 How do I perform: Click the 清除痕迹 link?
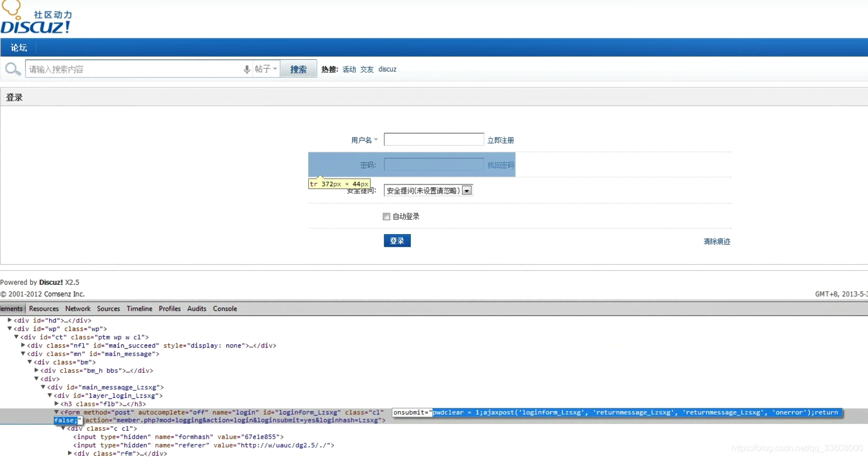(717, 241)
